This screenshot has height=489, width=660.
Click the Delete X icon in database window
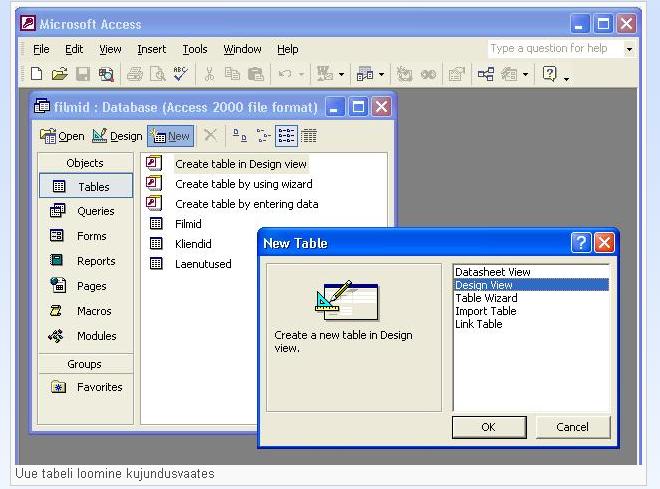click(x=210, y=136)
